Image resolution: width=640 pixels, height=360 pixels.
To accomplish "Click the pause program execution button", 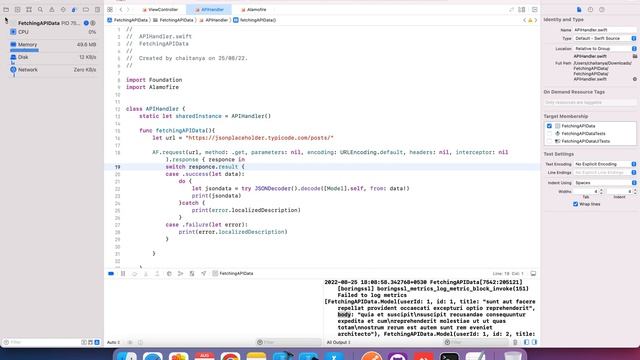I will [x=123, y=273].
